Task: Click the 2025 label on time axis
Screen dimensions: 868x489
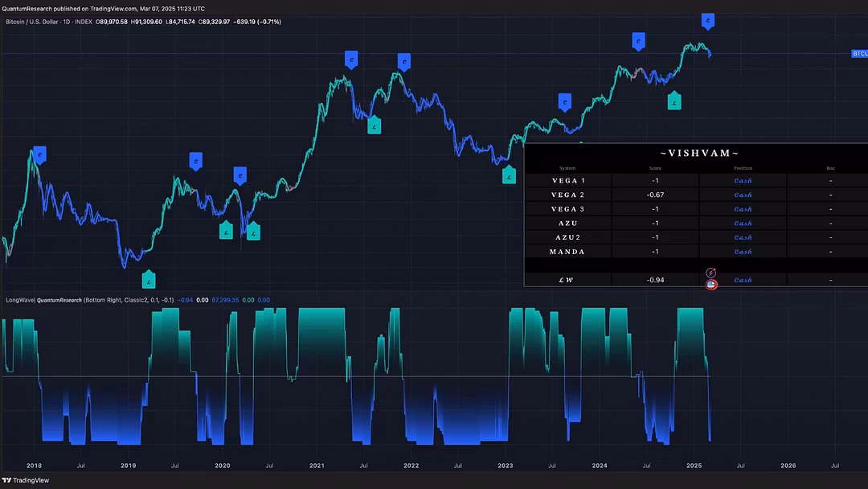Action: click(694, 466)
